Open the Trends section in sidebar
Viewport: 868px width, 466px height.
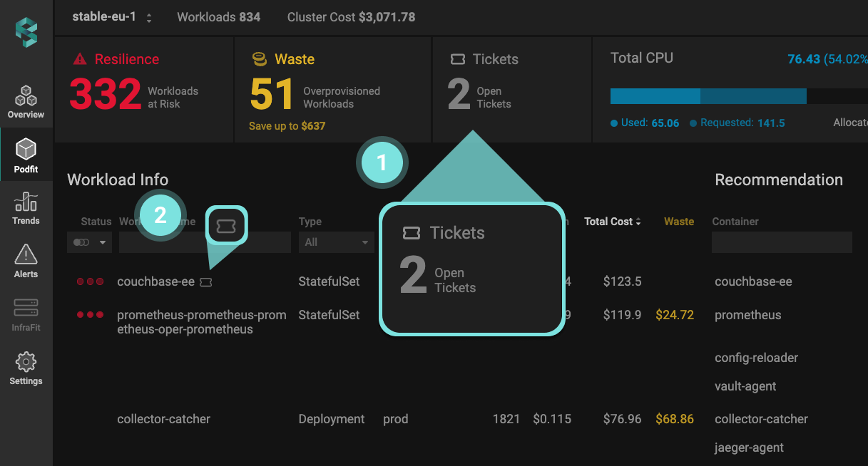click(26, 209)
